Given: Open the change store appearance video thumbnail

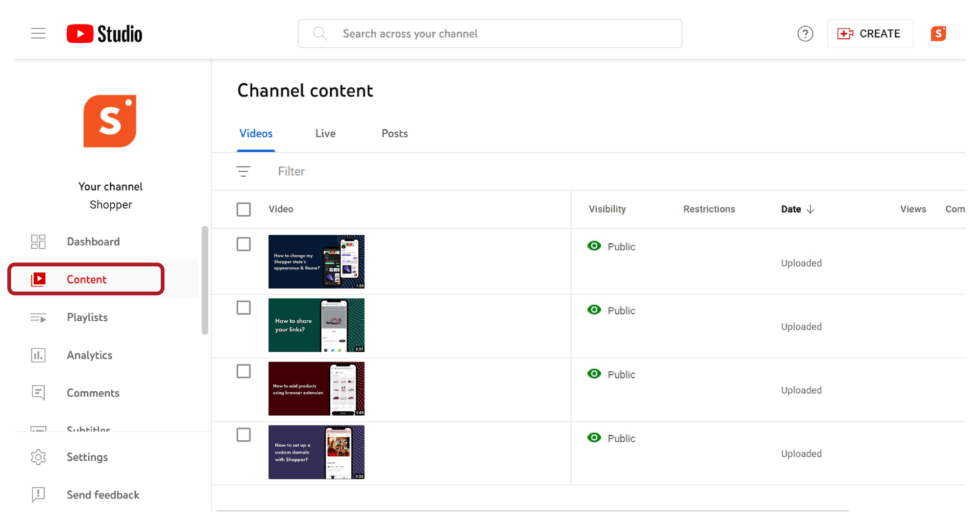Looking at the screenshot, I should 317,261.
